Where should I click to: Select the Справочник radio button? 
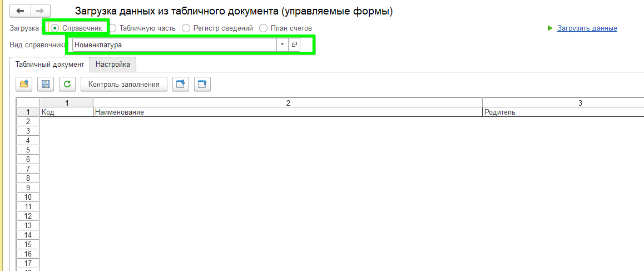click(55, 28)
